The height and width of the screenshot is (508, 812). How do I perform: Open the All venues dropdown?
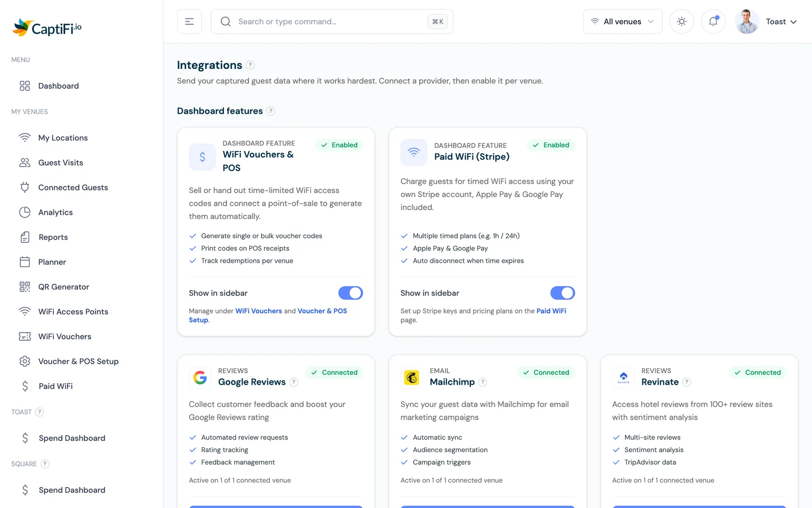pos(622,21)
